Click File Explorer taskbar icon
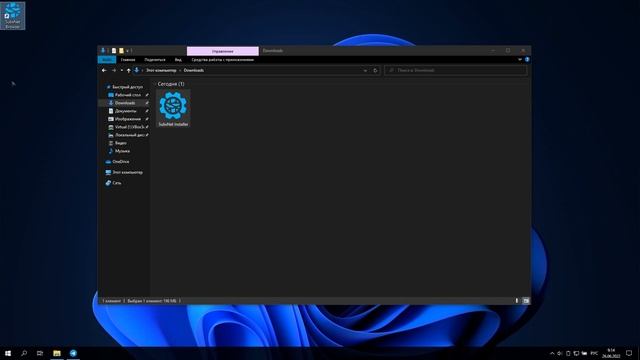 point(57,353)
